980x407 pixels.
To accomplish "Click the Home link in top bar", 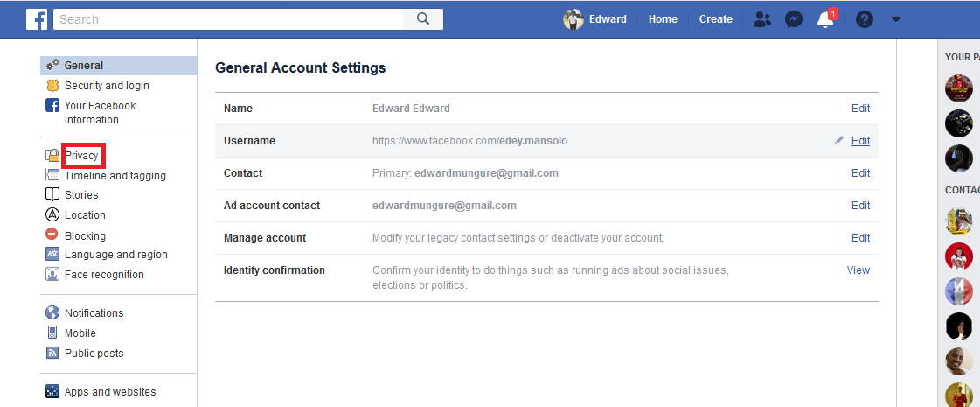I will (663, 19).
